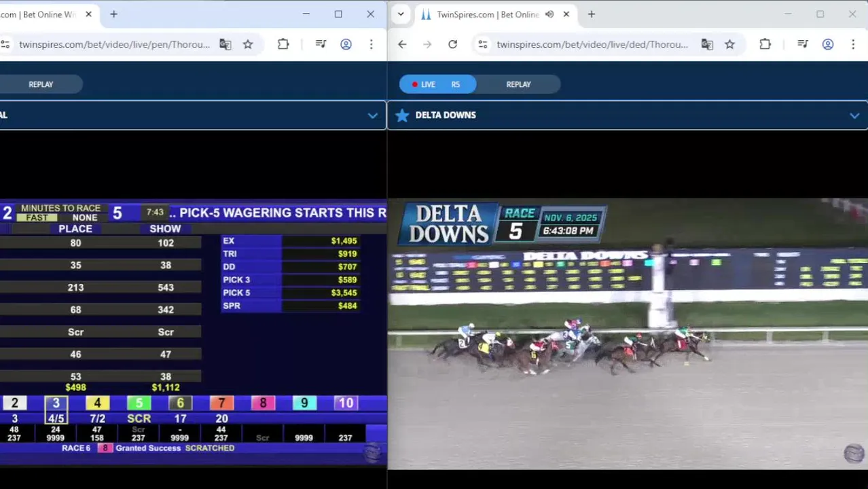Expand the left window track selector chevron
868x489 pixels.
coord(372,115)
